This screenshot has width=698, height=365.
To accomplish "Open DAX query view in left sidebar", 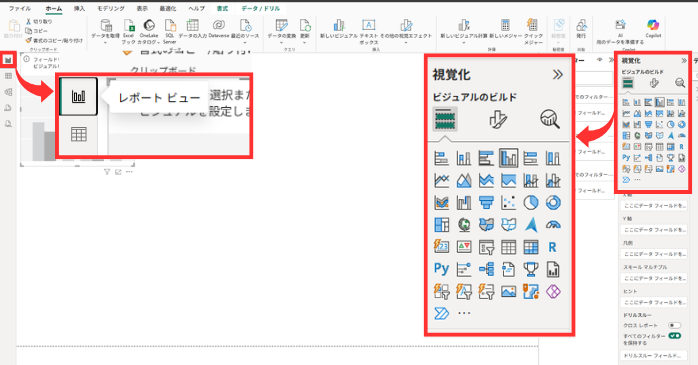I will (8, 108).
